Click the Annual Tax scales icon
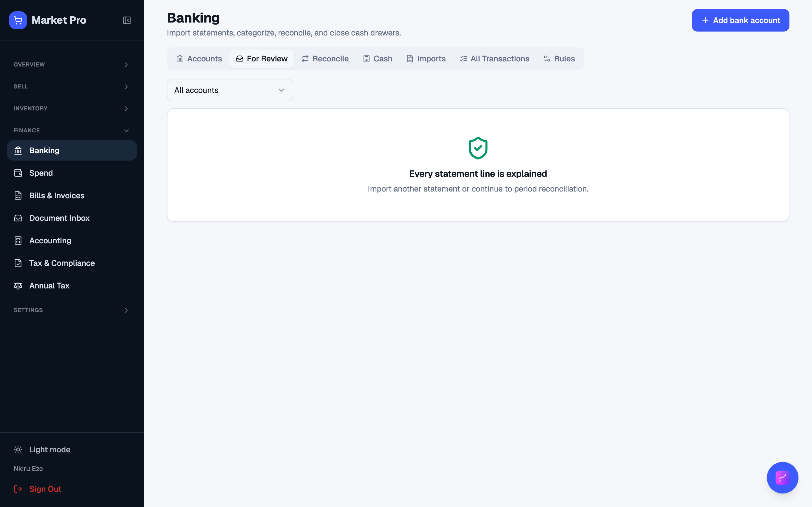Image resolution: width=812 pixels, height=507 pixels. [x=18, y=286]
